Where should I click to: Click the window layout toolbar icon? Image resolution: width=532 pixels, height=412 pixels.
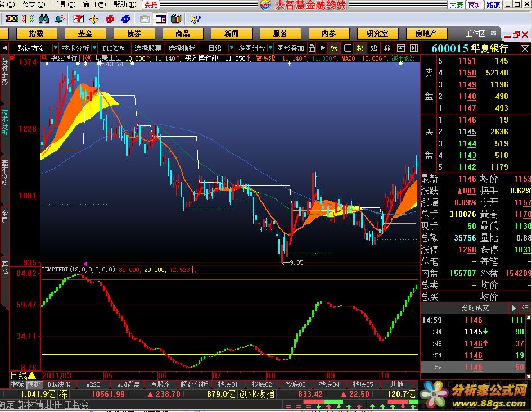(x=160, y=19)
